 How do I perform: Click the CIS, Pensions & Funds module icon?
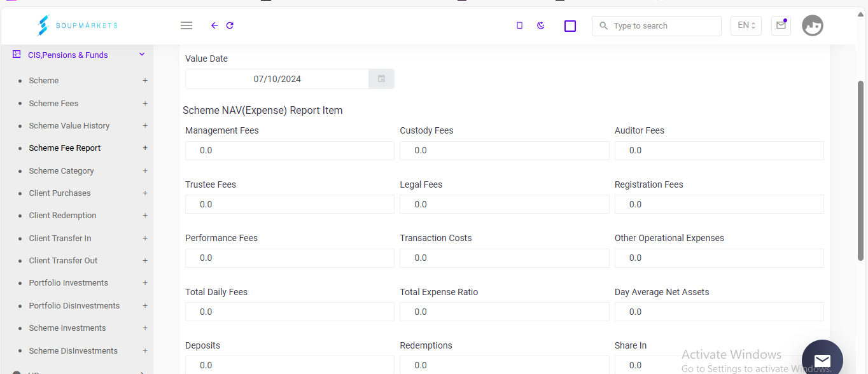[17, 55]
